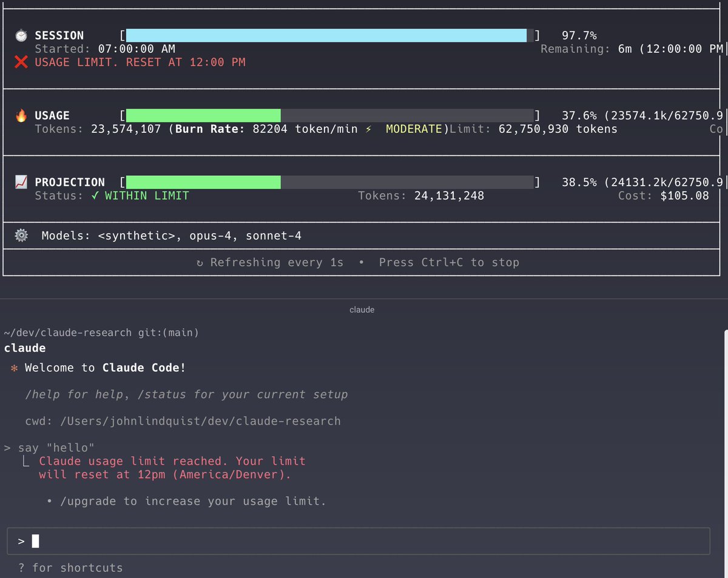Click the lightning bolt burn rate icon
The width and height of the screenshot is (728, 578).
(x=368, y=129)
